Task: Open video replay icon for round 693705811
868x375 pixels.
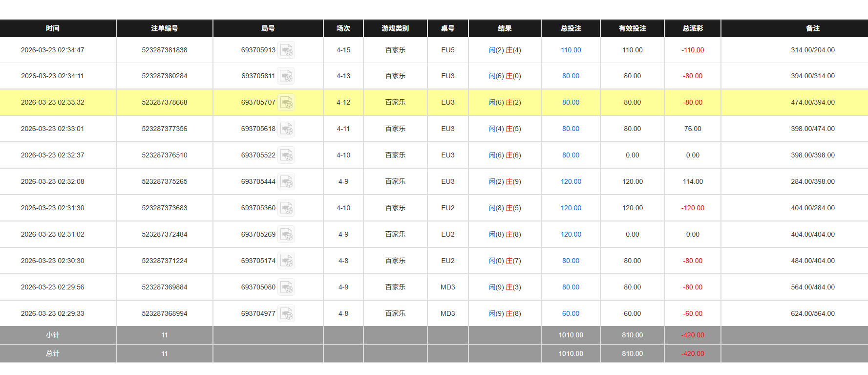Action: [x=286, y=76]
